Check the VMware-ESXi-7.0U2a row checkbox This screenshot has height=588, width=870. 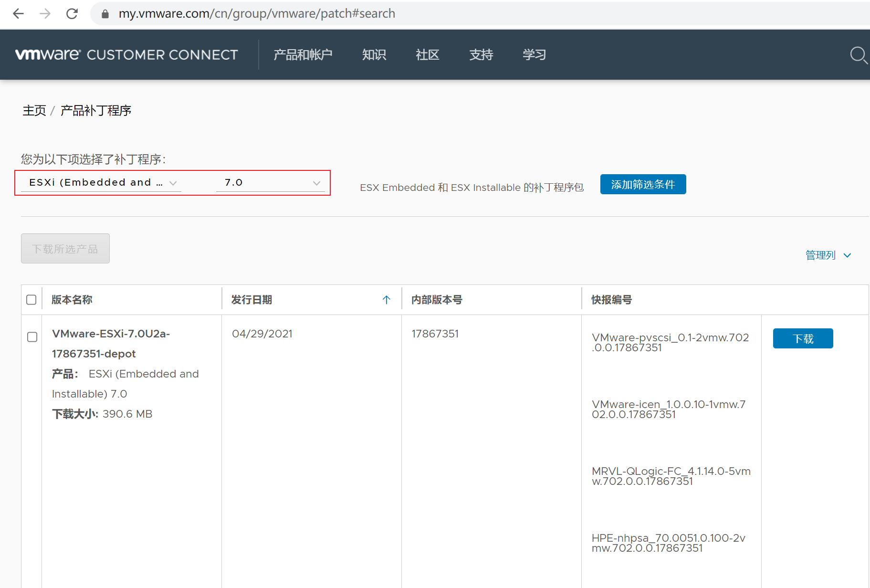pos(32,337)
